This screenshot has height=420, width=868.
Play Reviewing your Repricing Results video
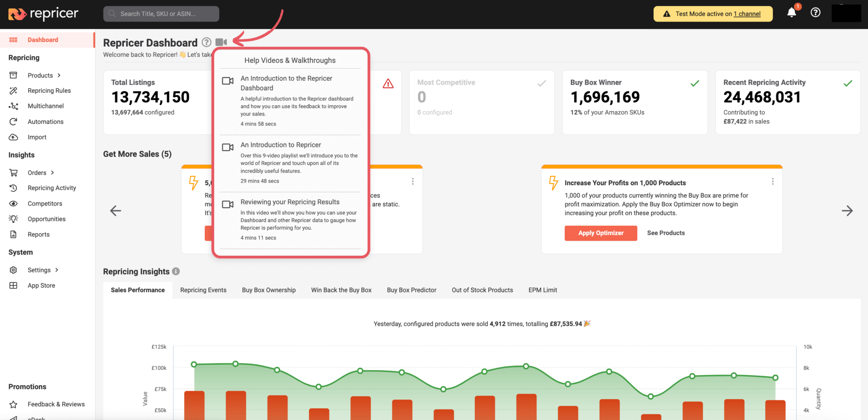(290, 220)
